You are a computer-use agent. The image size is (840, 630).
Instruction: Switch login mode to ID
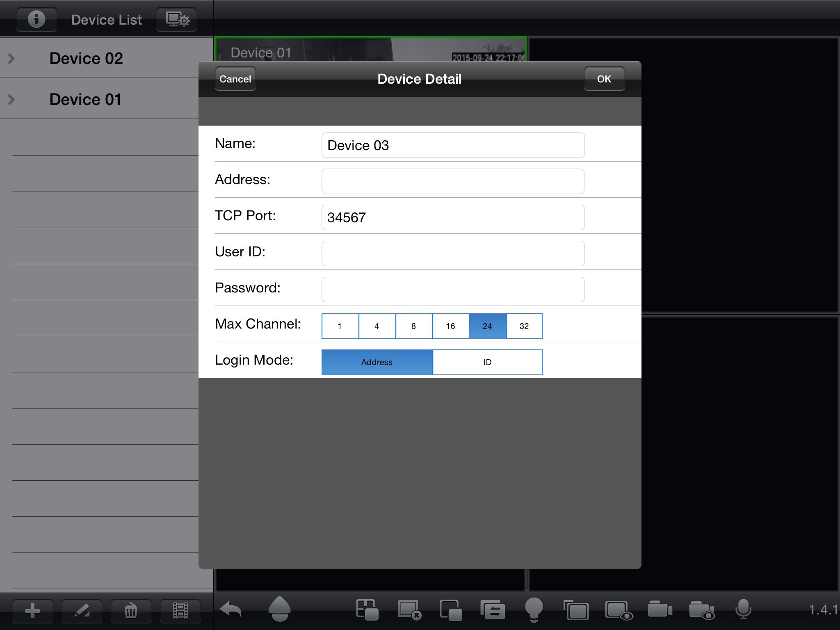[487, 362]
